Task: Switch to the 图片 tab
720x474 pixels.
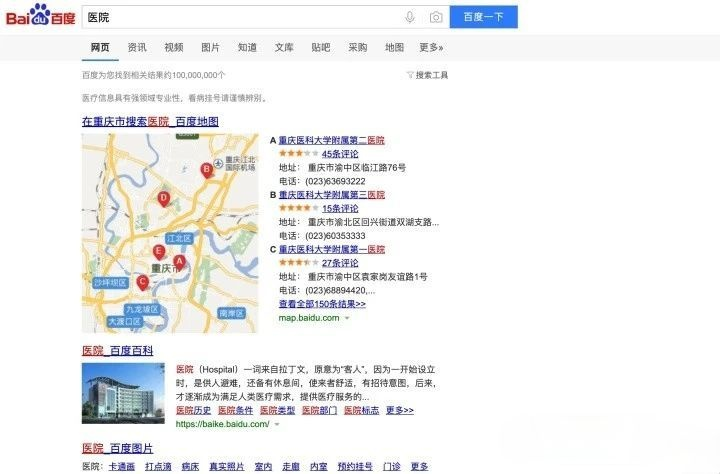Action: click(x=210, y=47)
